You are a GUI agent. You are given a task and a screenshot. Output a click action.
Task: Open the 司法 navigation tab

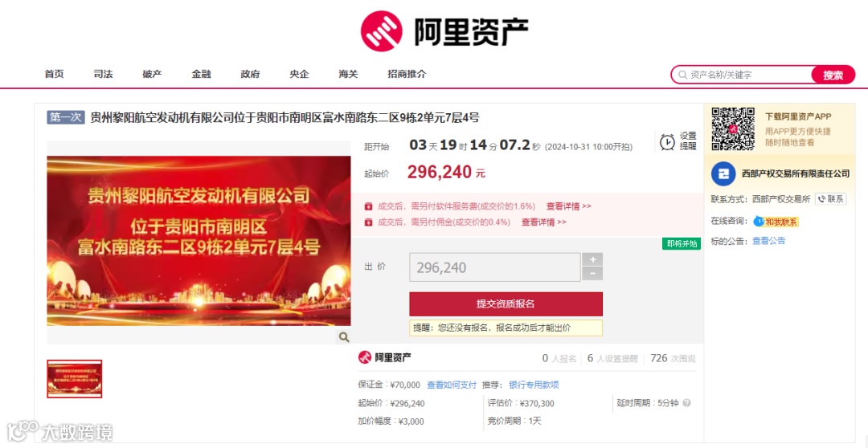pyautogui.click(x=103, y=74)
